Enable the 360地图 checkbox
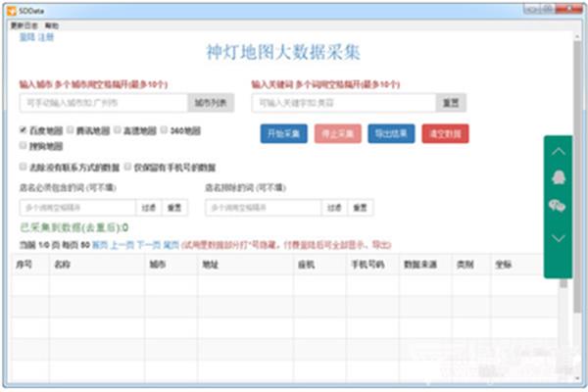The image size is (588, 392). [x=164, y=129]
